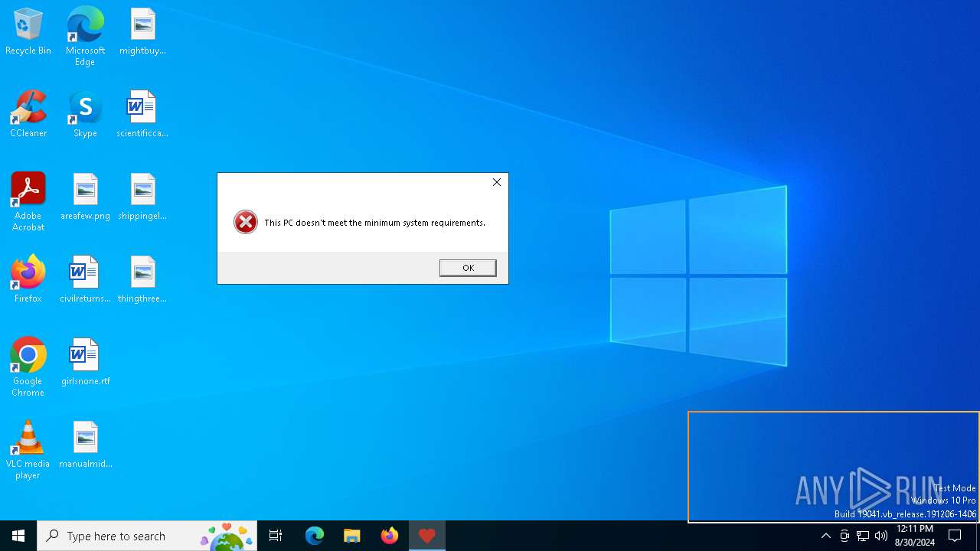980x551 pixels.
Task: Focus the taskbar search box
Action: coord(147,536)
